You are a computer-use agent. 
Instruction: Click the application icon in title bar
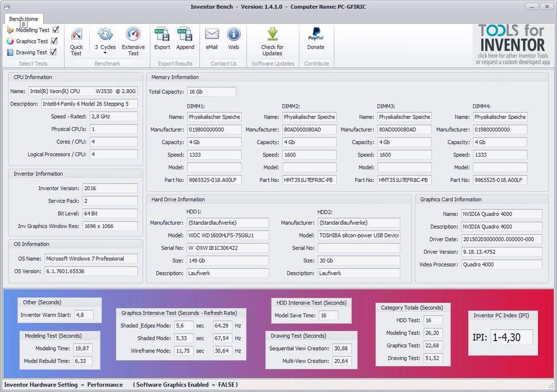(6, 6)
